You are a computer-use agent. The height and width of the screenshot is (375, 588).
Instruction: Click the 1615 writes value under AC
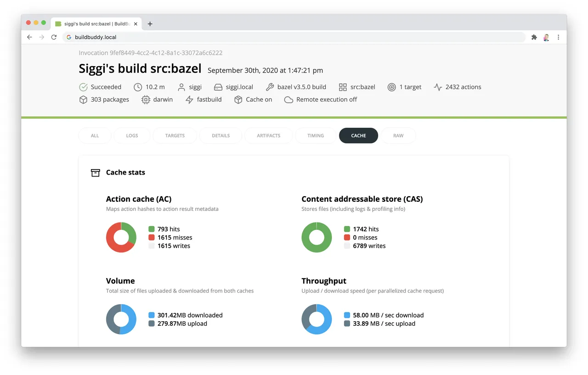click(x=174, y=246)
